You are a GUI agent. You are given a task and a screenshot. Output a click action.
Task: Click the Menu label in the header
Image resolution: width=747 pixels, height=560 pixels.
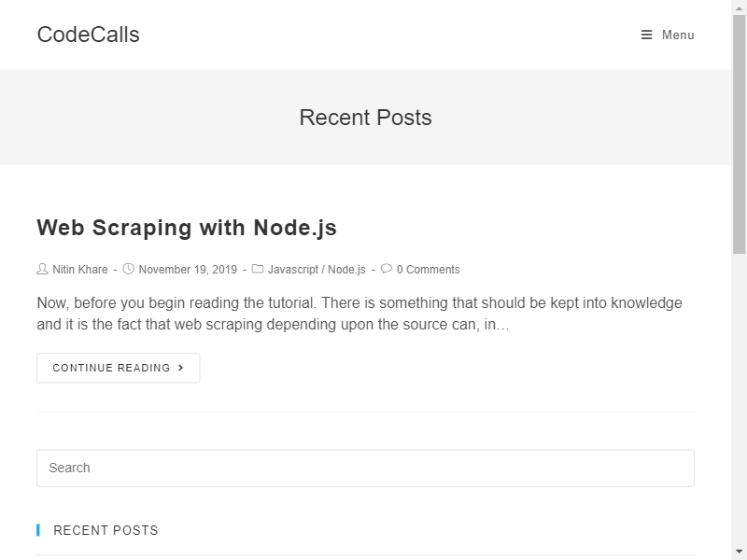click(677, 35)
